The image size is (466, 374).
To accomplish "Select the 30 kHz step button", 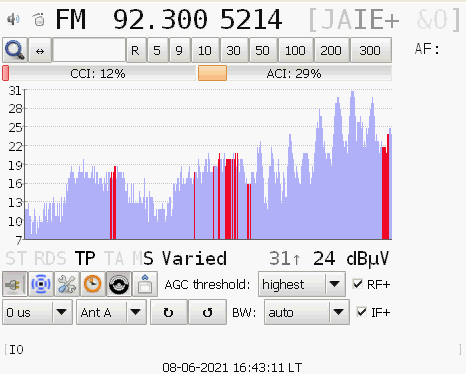I will [x=234, y=50].
